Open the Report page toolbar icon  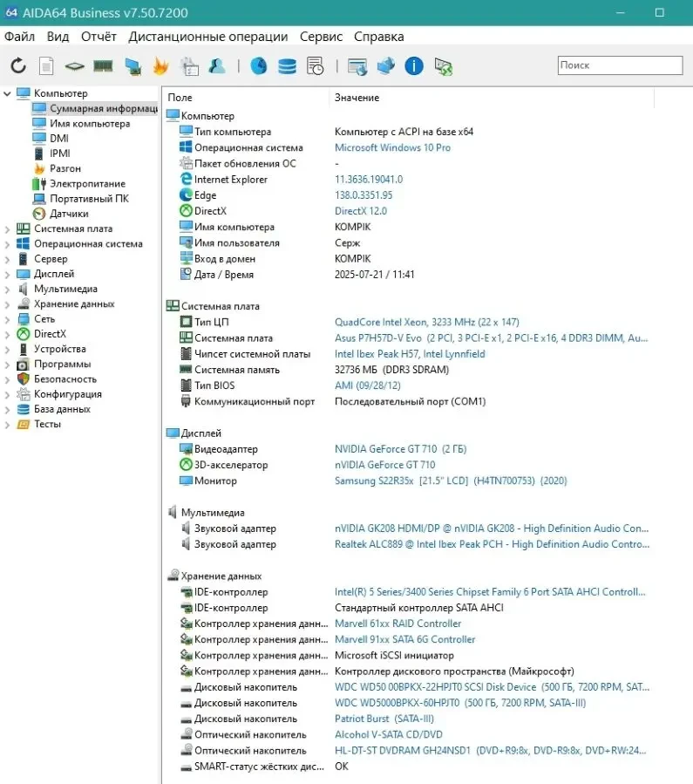click(46, 65)
